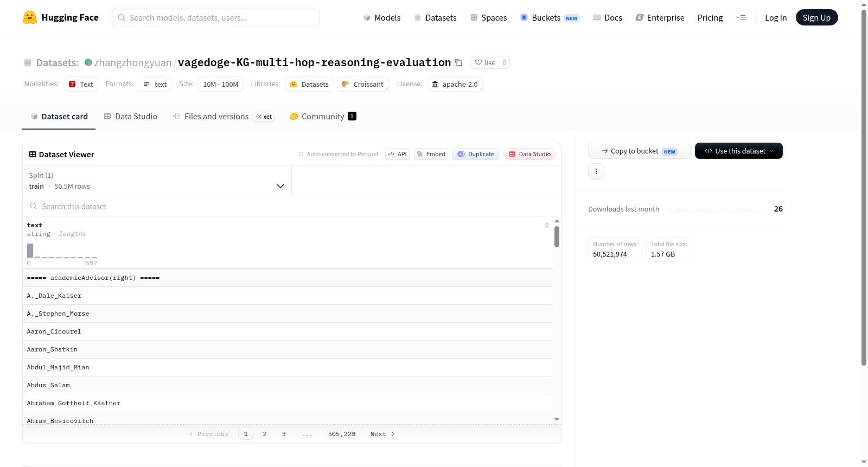The width and height of the screenshot is (868, 467).
Task: Open Use this dataset dropdown
Action: pos(739,151)
